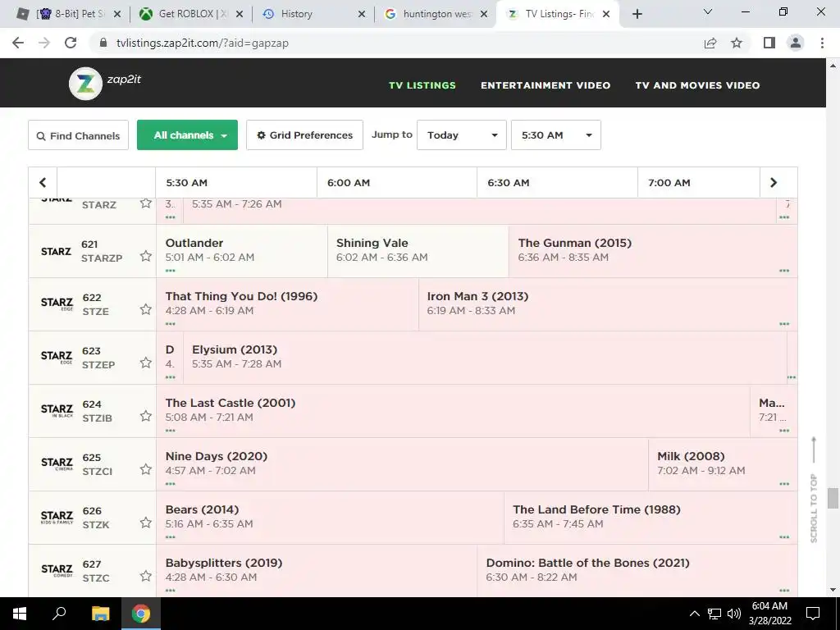Show hidden tray icons chevron

click(x=694, y=614)
